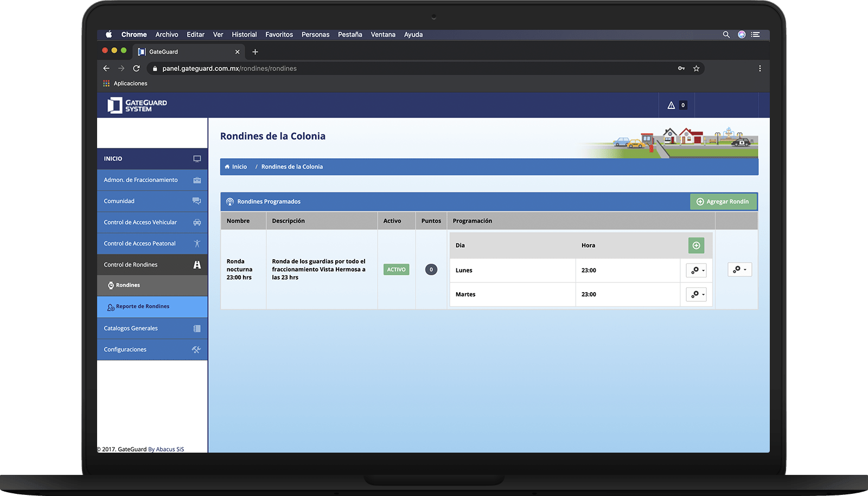Open Chrome three-dot options menu
Viewport: 868px width, 496px height.
tap(759, 68)
